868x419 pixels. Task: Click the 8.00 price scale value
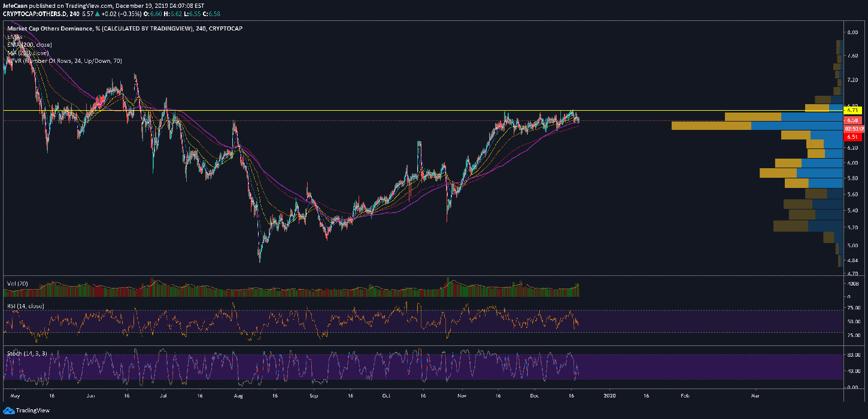click(852, 32)
